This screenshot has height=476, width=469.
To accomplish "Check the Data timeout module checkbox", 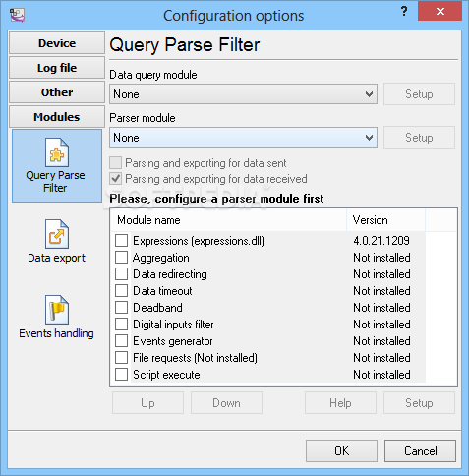I will 121,291.
